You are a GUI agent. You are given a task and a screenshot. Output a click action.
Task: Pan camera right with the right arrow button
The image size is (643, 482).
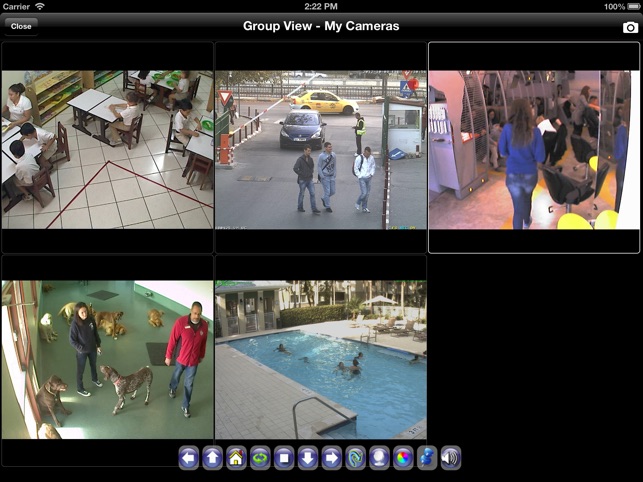tap(331, 458)
